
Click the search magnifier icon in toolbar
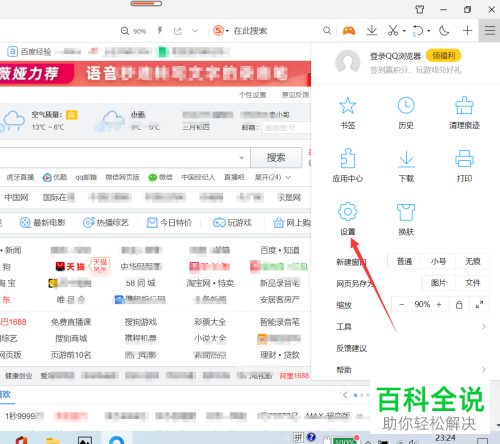point(327,31)
